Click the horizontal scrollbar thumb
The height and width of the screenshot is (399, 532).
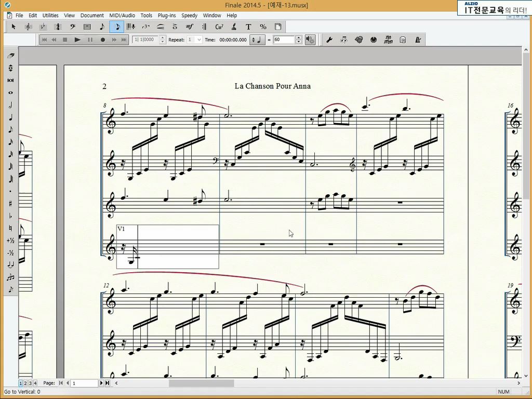tap(201, 383)
